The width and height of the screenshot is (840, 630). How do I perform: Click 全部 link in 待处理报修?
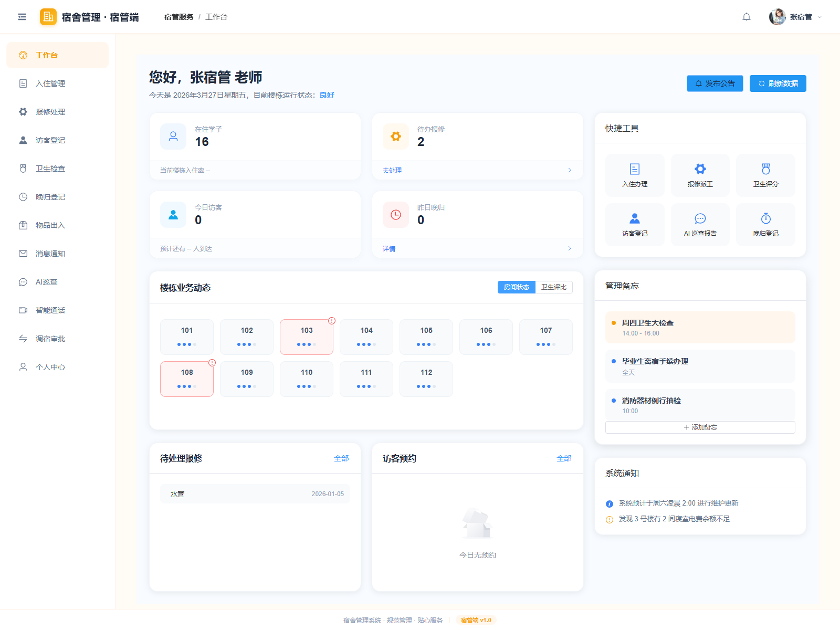(x=341, y=458)
